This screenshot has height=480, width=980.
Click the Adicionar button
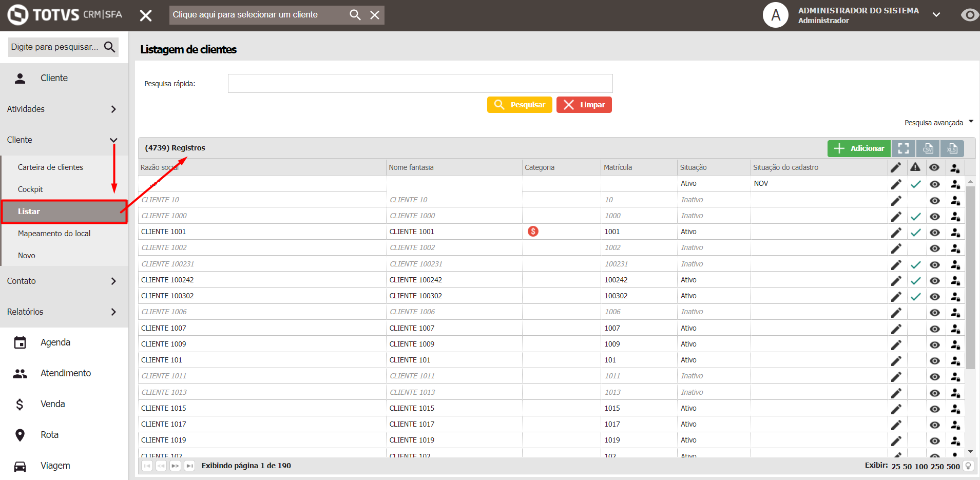[859, 148]
